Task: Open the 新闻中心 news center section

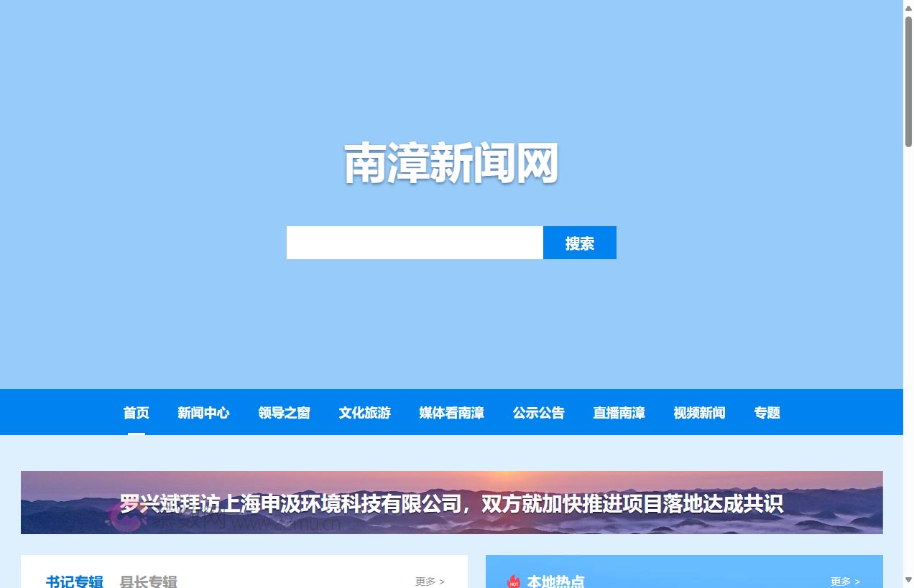Action: pos(203,413)
